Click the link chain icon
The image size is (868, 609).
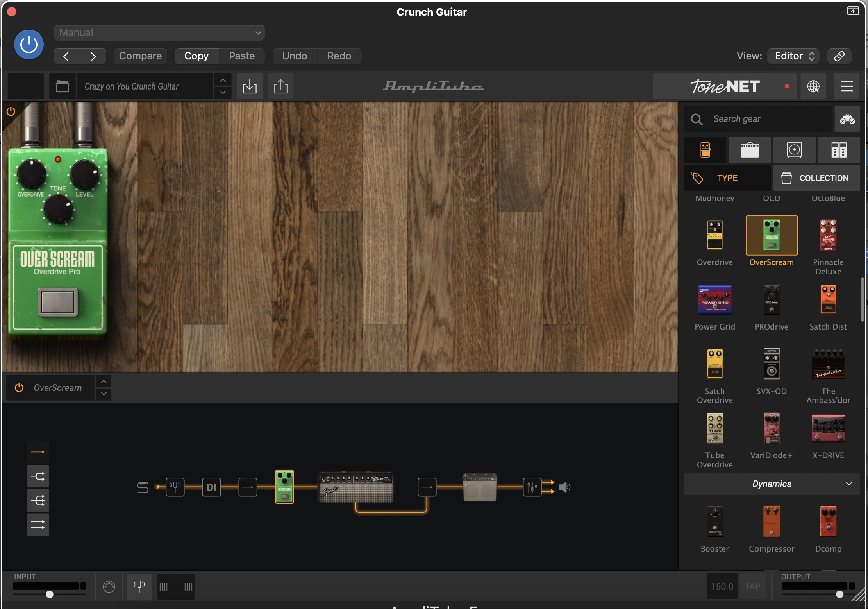pyautogui.click(x=839, y=56)
